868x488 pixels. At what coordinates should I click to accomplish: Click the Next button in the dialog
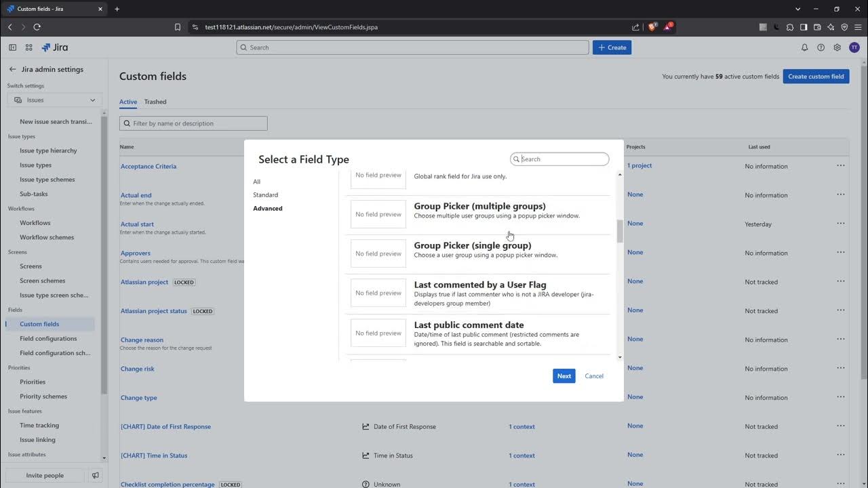point(564,376)
